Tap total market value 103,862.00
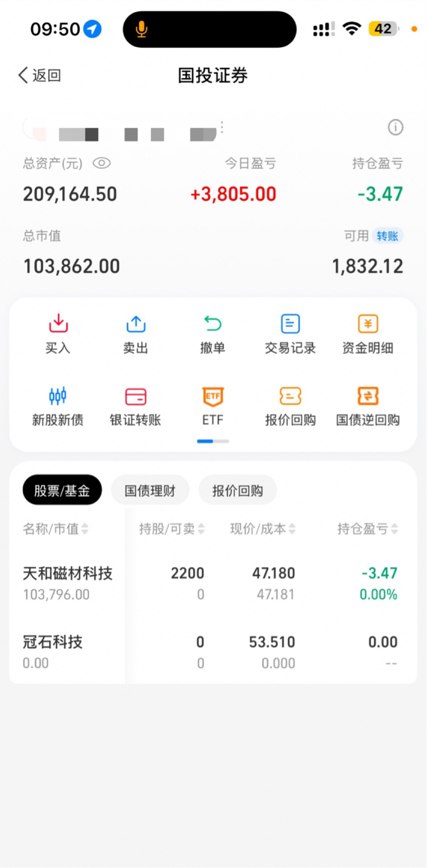Image resolution: width=427 pixels, height=868 pixels. [71, 267]
